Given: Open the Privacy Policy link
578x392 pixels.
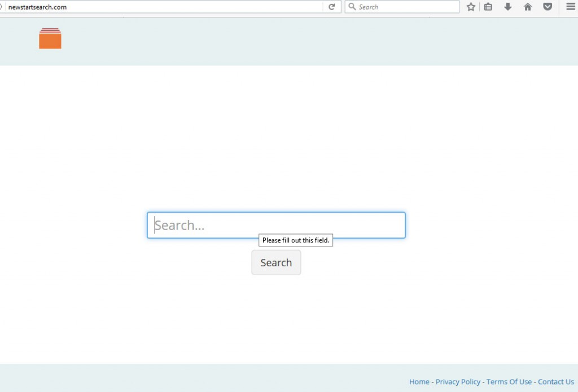Looking at the screenshot, I should click(458, 382).
